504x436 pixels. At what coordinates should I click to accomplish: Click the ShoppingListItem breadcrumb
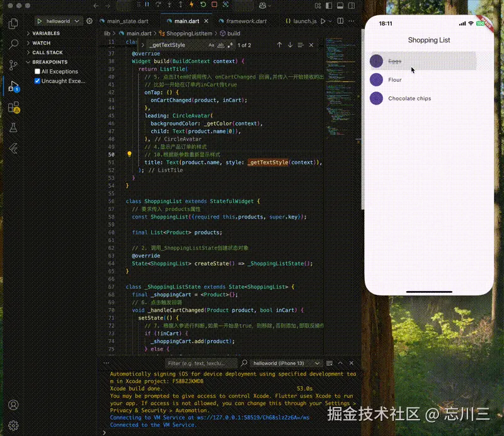click(189, 33)
